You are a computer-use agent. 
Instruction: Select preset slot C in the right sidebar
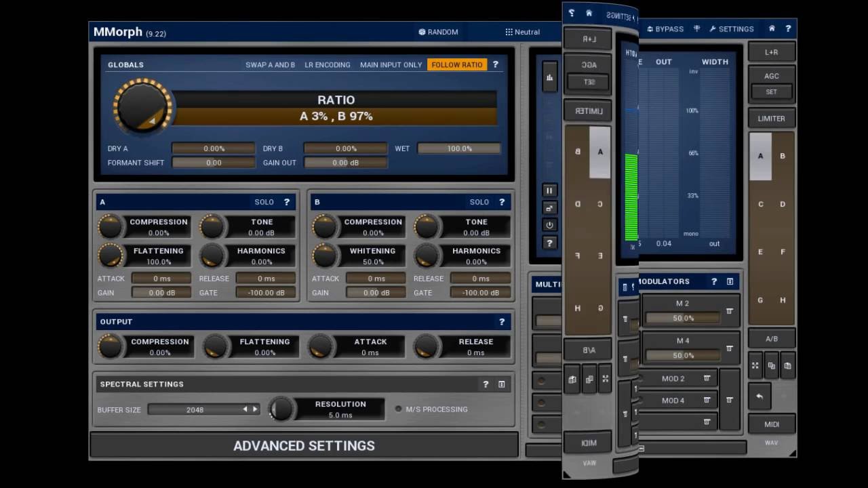click(x=760, y=204)
